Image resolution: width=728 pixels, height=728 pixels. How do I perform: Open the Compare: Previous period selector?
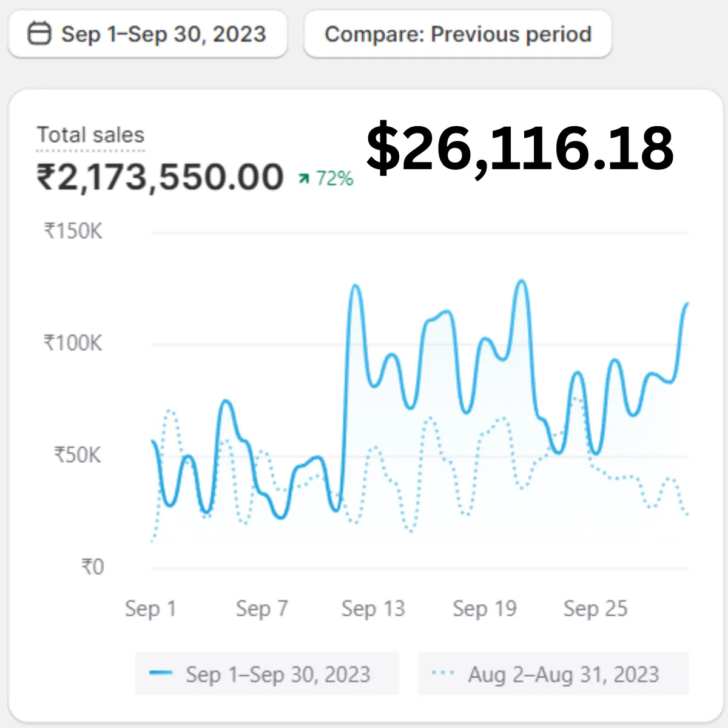point(458,34)
